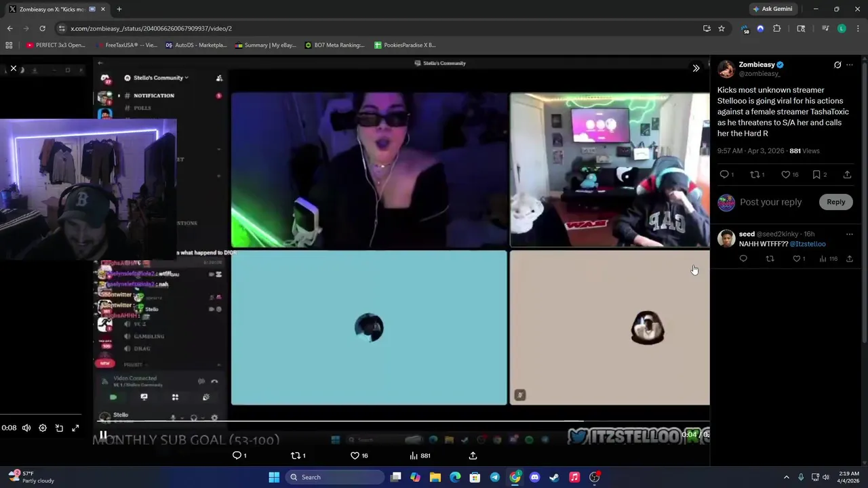Open the Chrome apps grid shortcut
The image size is (868, 488).
pyautogui.click(x=9, y=45)
